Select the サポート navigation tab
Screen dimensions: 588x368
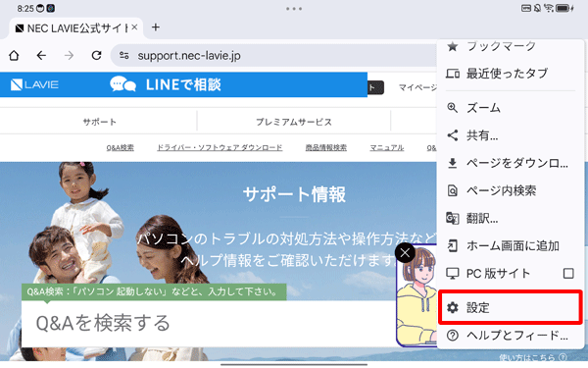pyautogui.click(x=99, y=122)
